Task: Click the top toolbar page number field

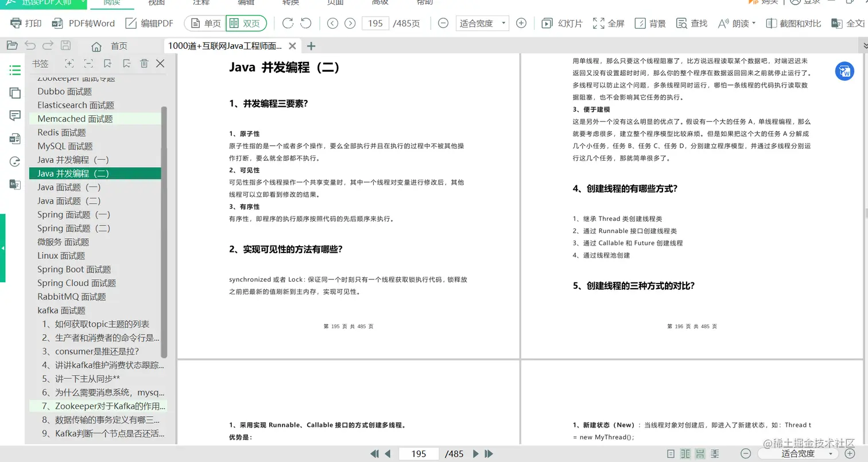Action: tap(375, 24)
